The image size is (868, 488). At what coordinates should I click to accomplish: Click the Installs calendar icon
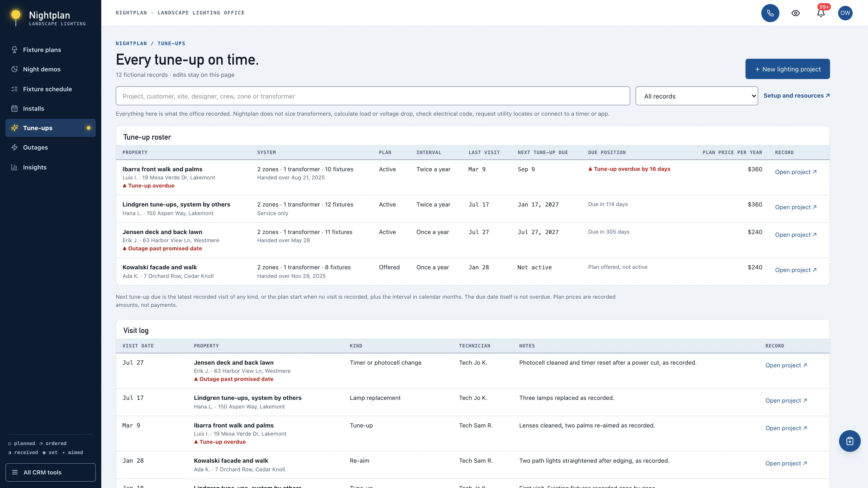pyautogui.click(x=14, y=108)
